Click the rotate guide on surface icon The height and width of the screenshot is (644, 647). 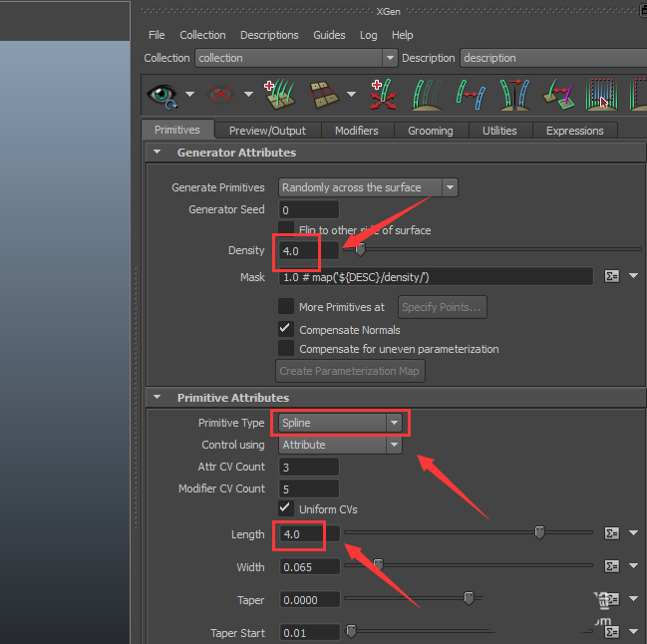click(558, 95)
